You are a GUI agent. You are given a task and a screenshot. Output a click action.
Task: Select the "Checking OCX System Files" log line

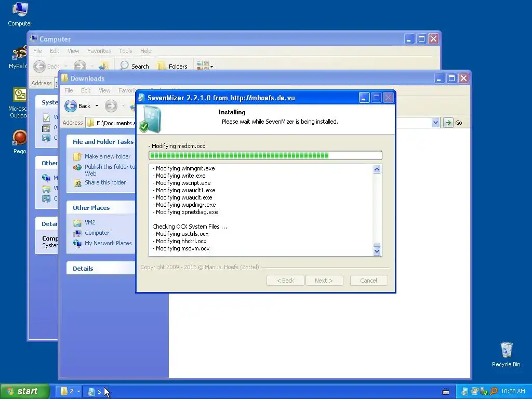pyautogui.click(x=189, y=227)
